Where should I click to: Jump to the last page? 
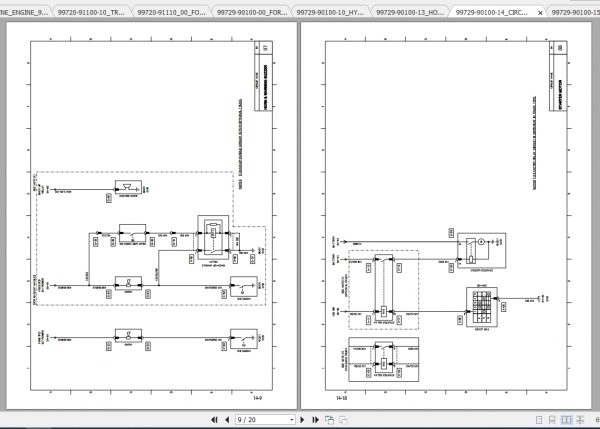(x=315, y=420)
